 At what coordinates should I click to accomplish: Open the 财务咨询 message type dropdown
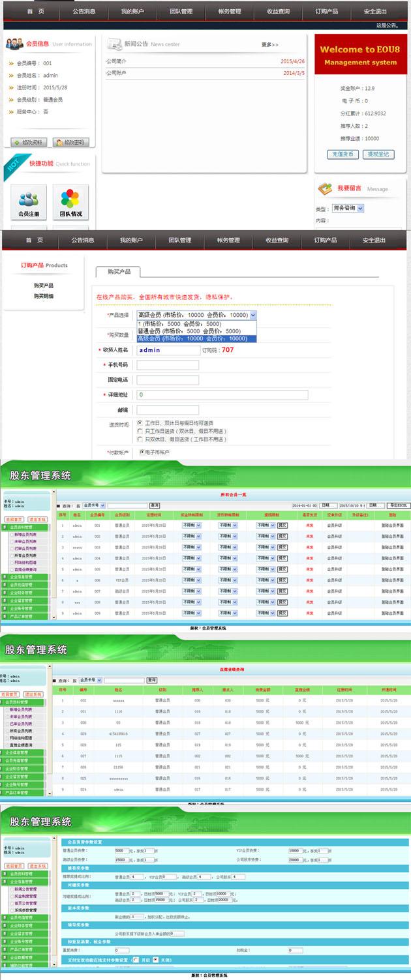pos(348,209)
